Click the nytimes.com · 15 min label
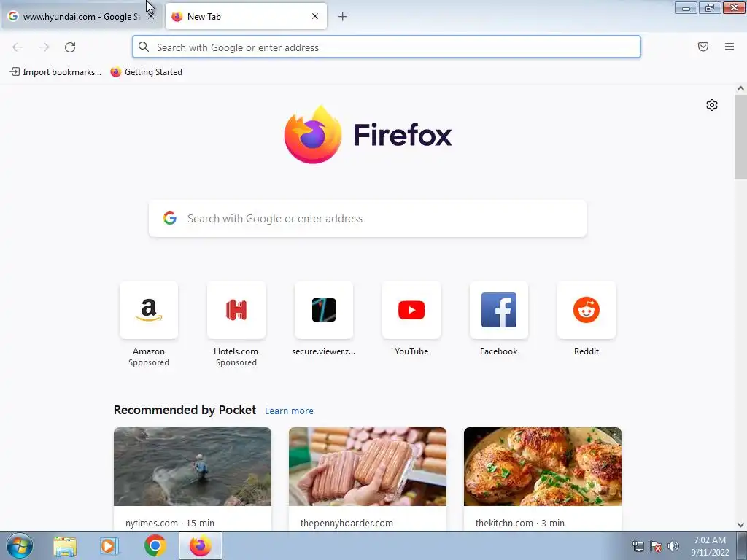Viewport: 747px width, 560px height. [170, 523]
